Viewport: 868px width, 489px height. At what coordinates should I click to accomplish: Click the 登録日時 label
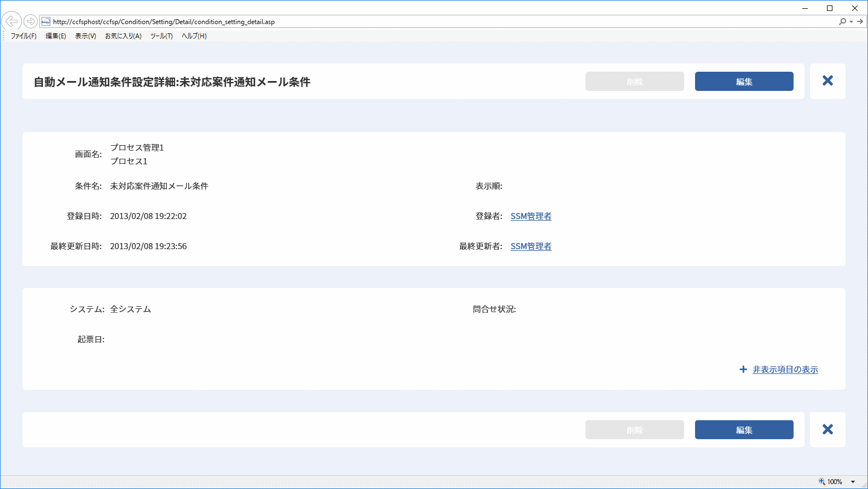click(x=84, y=216)
